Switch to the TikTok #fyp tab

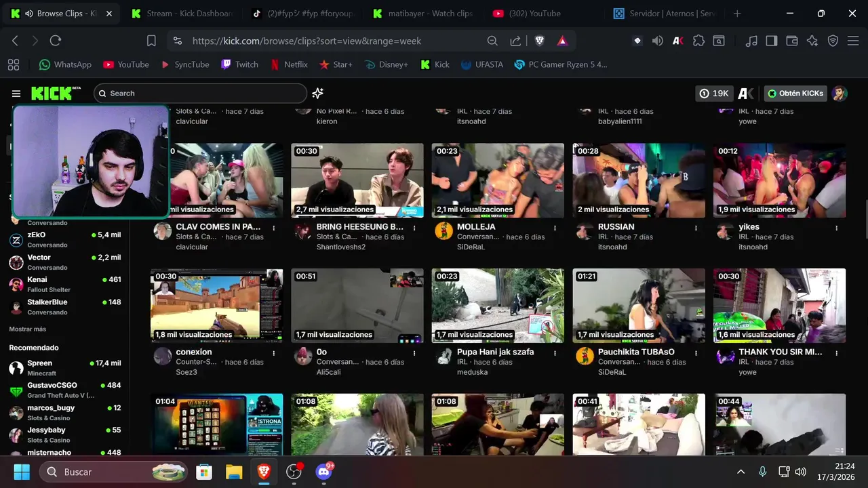pyautogui.click(x=302, y=14)
